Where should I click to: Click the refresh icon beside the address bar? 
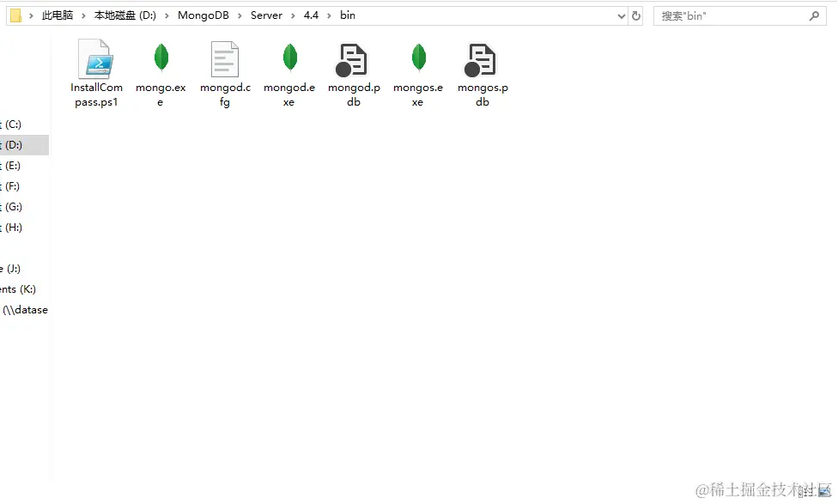coord(635,15)
